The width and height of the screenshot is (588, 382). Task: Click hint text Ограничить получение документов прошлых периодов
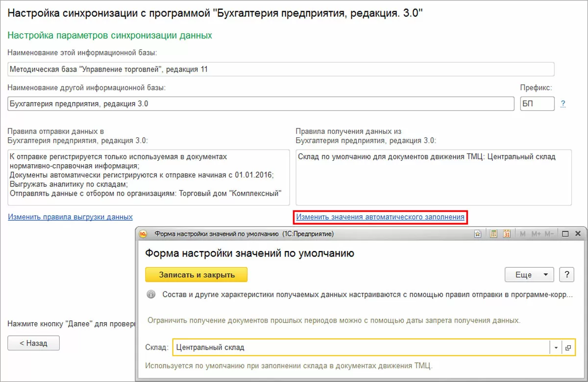click(x=334, y=321)
